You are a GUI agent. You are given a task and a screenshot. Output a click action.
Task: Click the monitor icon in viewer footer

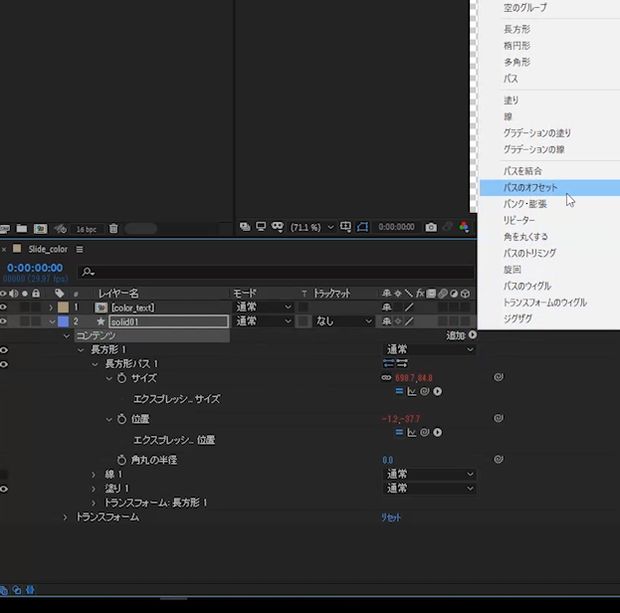pos(261,227)
